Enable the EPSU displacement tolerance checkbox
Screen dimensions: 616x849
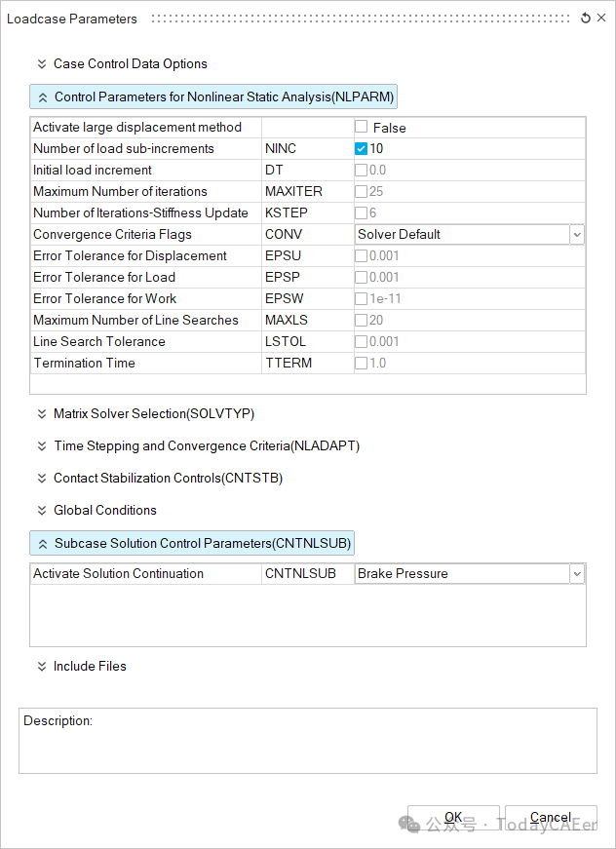[362, 256]
